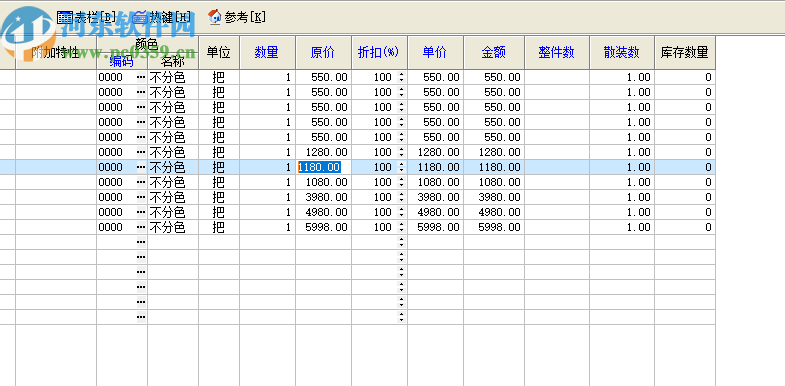Click 库存数量 0 cell in 1180.00 row
The height and width of the screenshot is (386, 785).
(685, 167)
